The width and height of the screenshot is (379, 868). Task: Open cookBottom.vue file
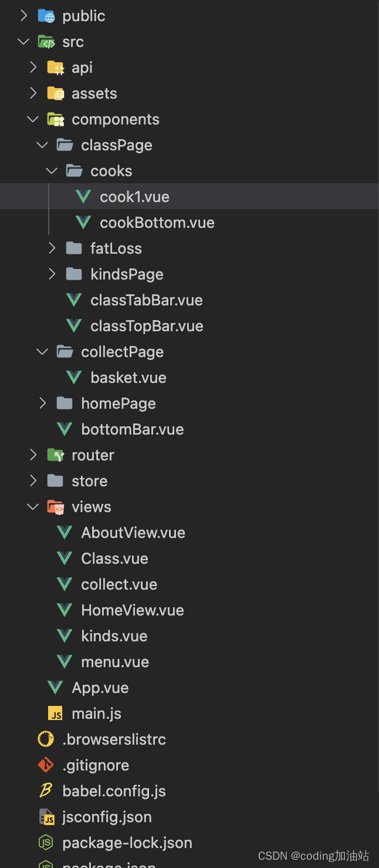tap(157, 223)
